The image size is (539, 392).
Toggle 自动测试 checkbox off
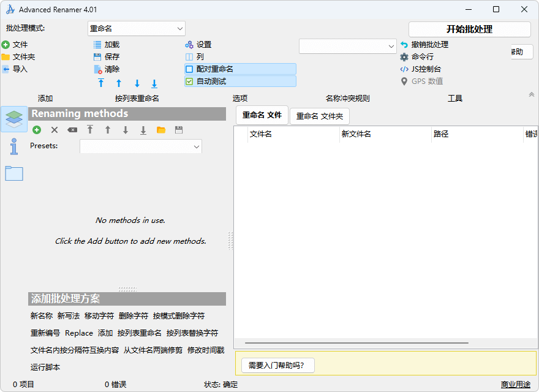(189, 81)
